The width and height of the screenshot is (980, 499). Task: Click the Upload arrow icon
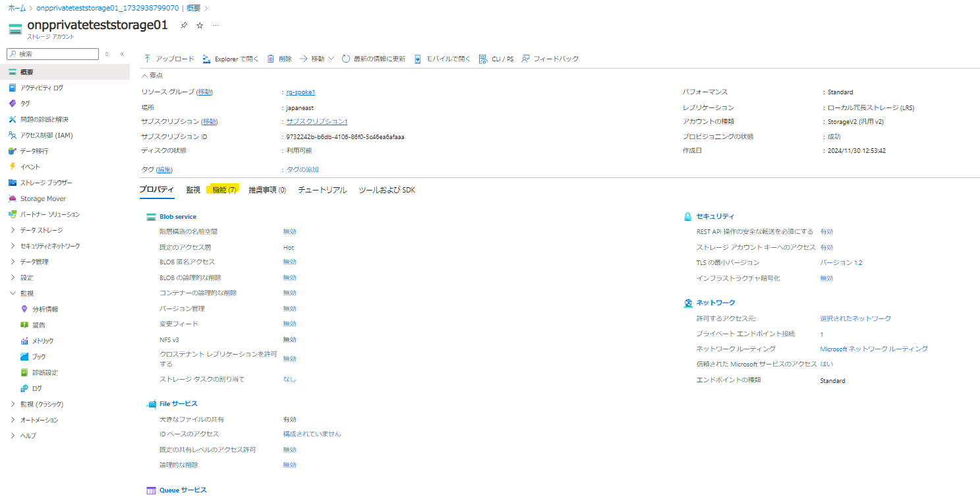point(147,59)
